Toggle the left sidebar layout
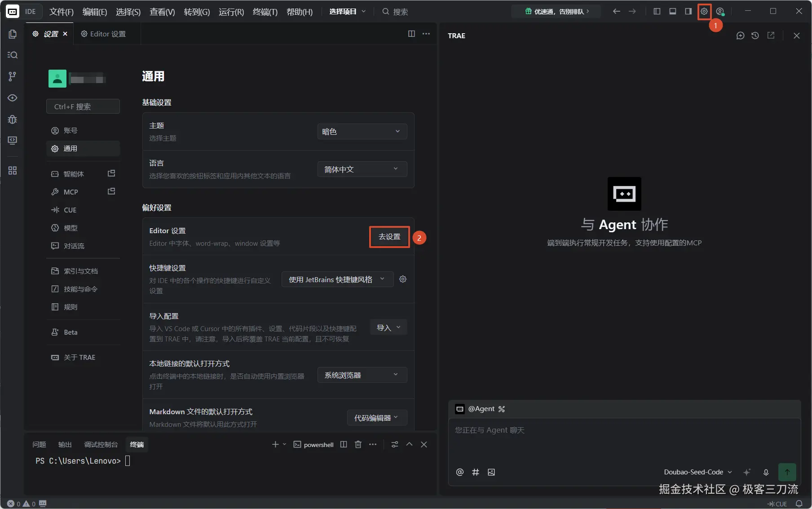The image size is (812, 509). (657, 11)
